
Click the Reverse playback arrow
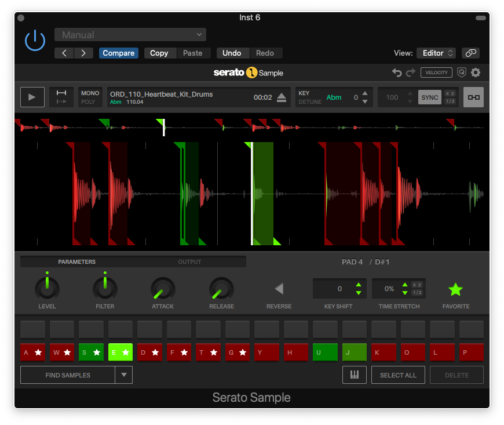click(279, 289)
